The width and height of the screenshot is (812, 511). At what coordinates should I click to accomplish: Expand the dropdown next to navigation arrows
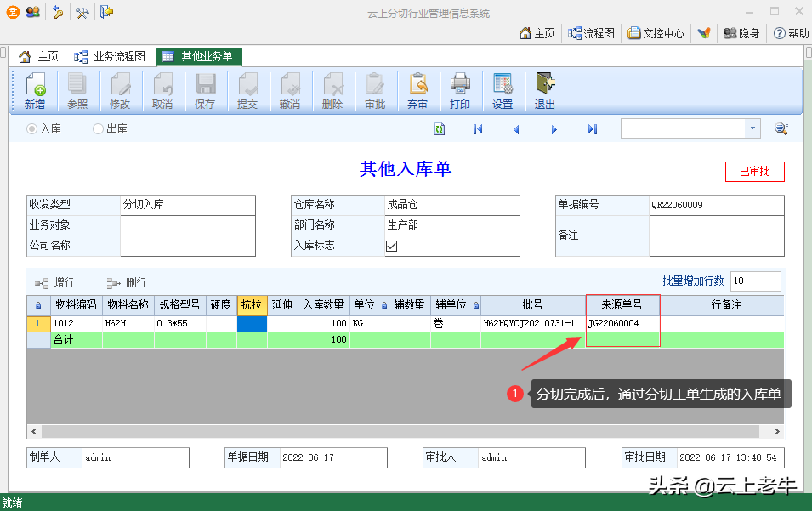pyautogui.click(x=752, y=128)
